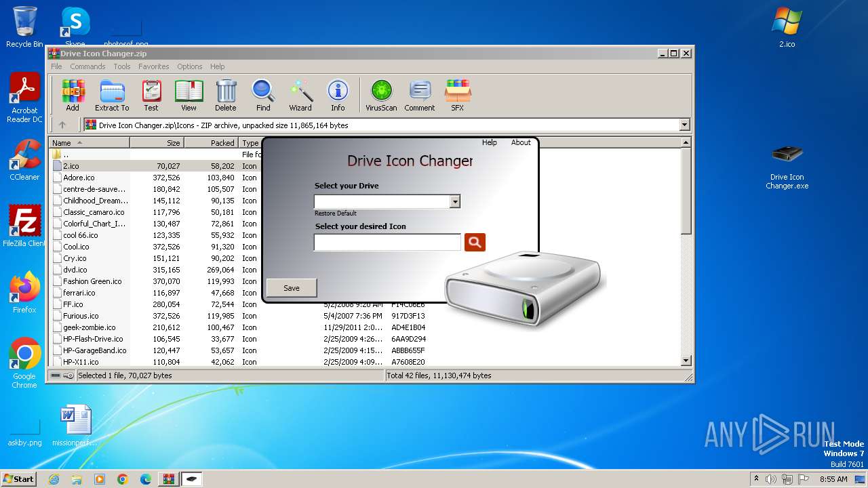The height and width of the screenshot is (488, 868).
Task: Open the CCleaner desktop shortcut
Action: tap(24, 160)
